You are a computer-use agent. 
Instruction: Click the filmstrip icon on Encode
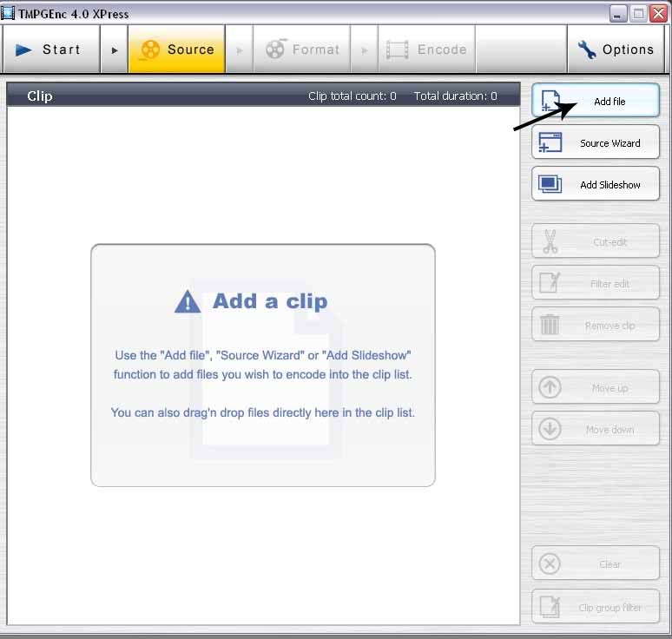[x=398, y=49]
